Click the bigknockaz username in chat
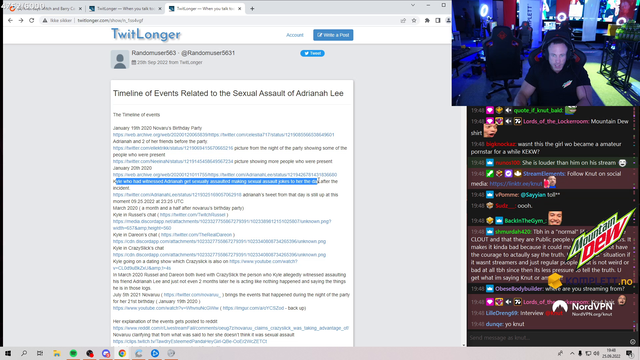The image size is (640, 360). (501, 144)
